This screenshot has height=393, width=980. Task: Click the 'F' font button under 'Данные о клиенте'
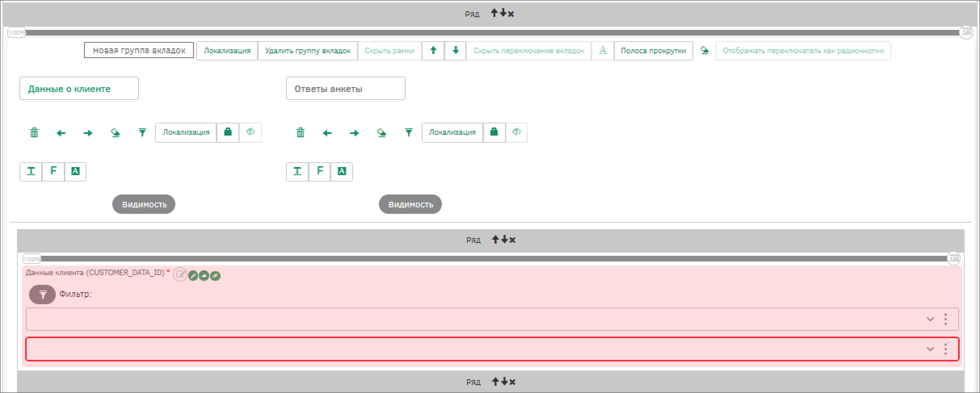tap(53, 171)
